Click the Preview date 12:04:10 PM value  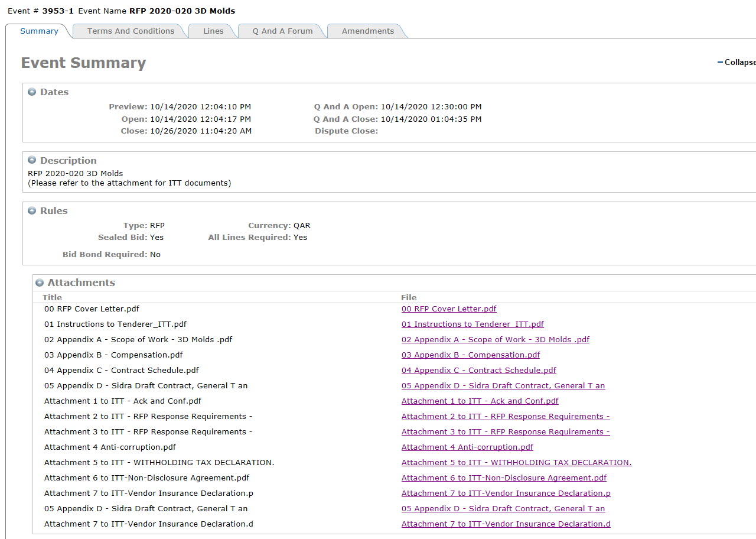tap(201, 106)
